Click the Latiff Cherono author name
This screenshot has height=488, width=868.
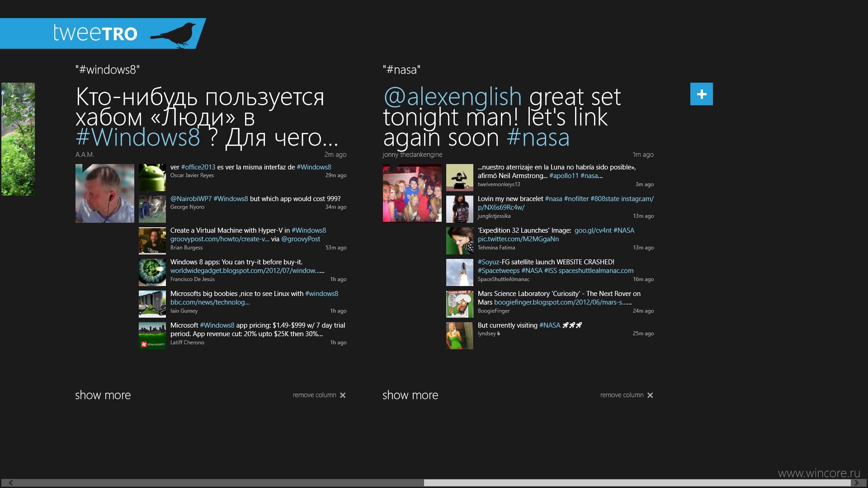[x=187, y=343]
